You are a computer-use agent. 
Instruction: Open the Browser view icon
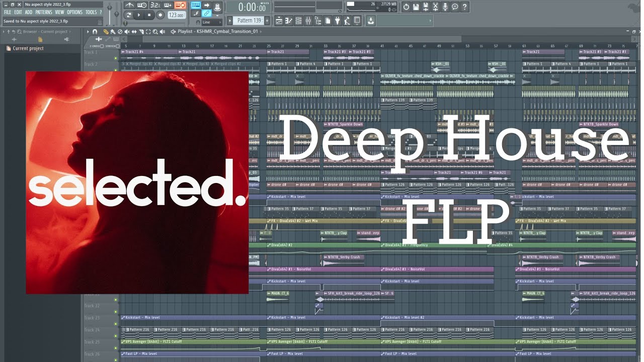(x=317, y=21)
